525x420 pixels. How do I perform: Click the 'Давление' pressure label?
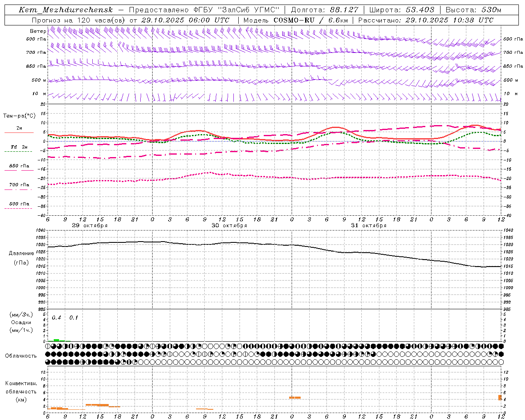tap(21, 253)
